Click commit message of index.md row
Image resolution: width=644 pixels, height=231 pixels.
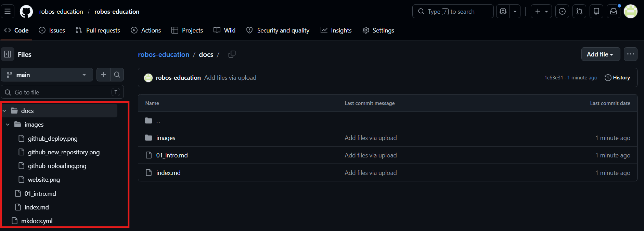(x=371, y=173)
